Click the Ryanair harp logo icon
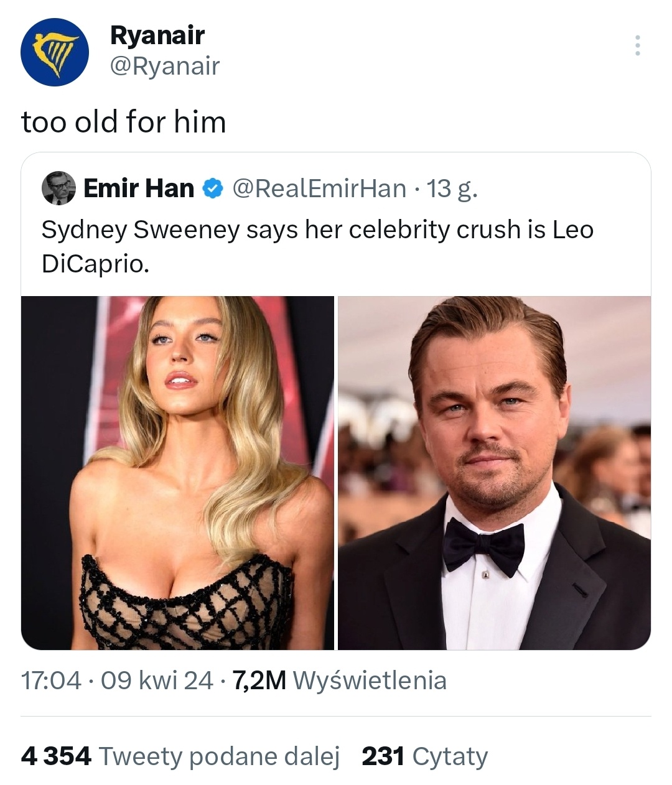 [56, 51]
